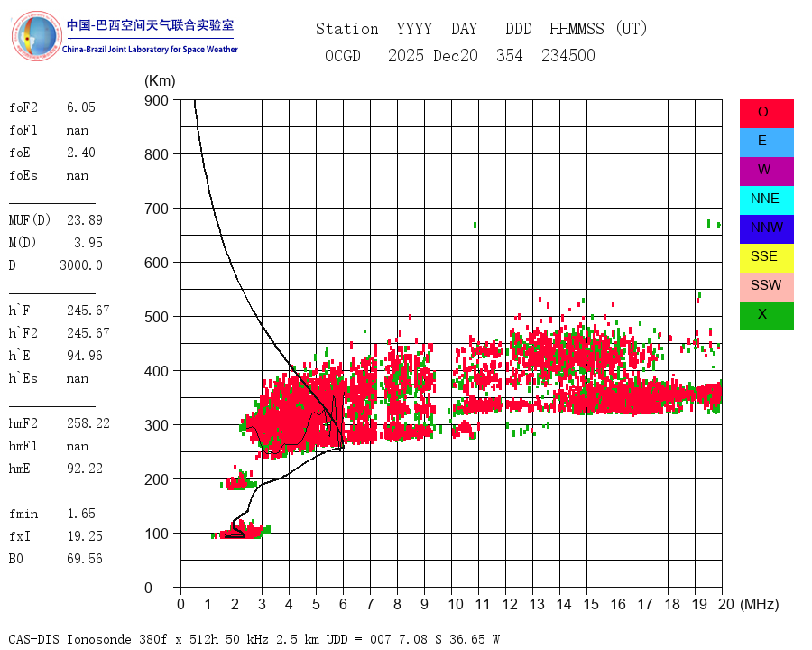Click the 100 height axis tick label
Screen dimensions: 812x650
(156, 534)
